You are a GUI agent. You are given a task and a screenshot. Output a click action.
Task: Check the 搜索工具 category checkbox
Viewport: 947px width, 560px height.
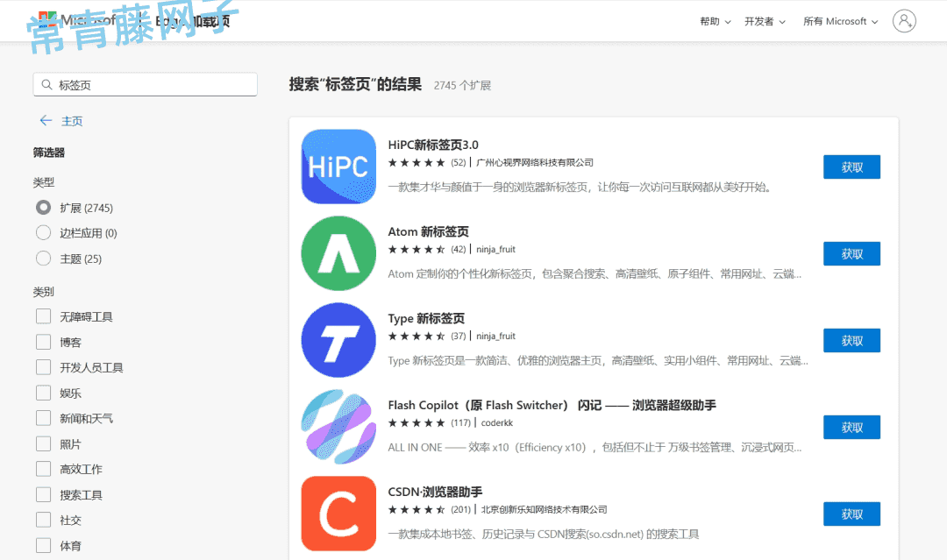coord(44,495)
